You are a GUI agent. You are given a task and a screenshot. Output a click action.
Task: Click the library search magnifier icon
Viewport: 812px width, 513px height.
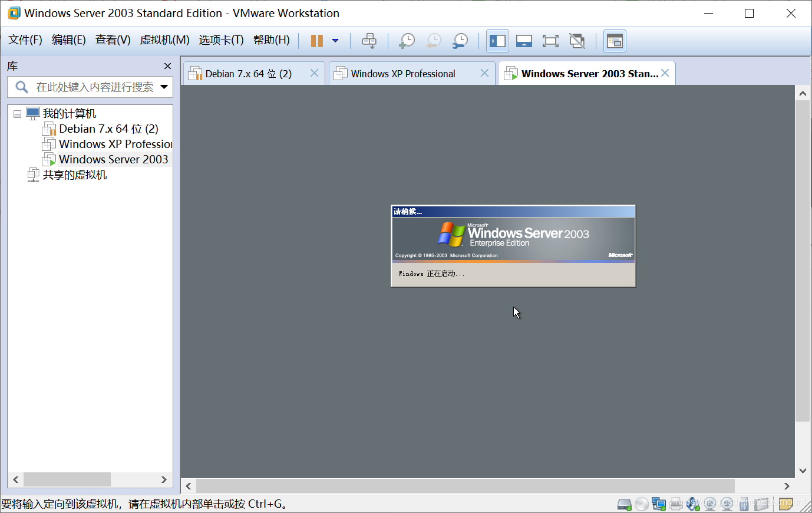21,87
